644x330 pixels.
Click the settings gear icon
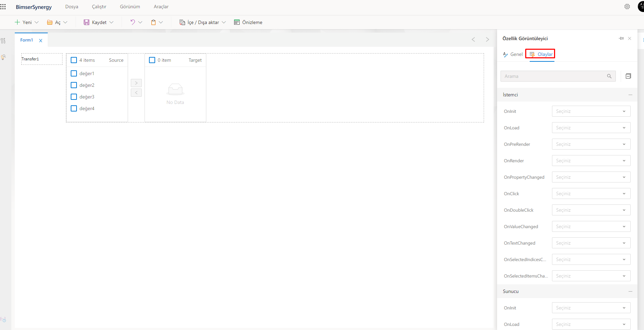(627, 7)
